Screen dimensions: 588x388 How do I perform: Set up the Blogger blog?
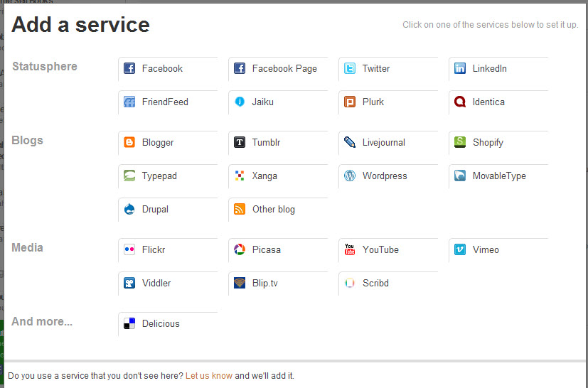click(x=158, y=143)
